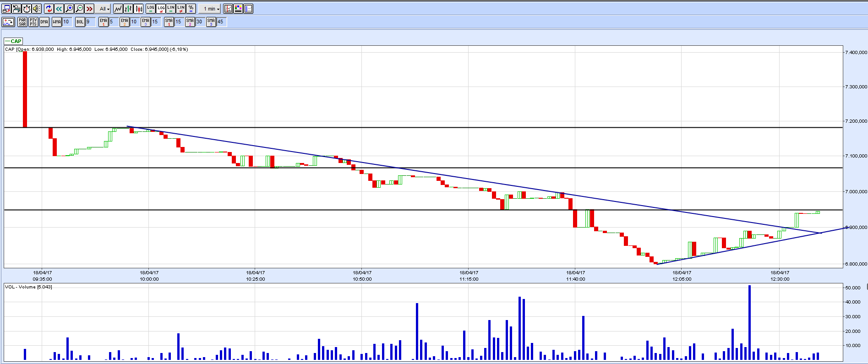Toggle the EMA 1 indicator
868x364 pixels.
[104, 22]
